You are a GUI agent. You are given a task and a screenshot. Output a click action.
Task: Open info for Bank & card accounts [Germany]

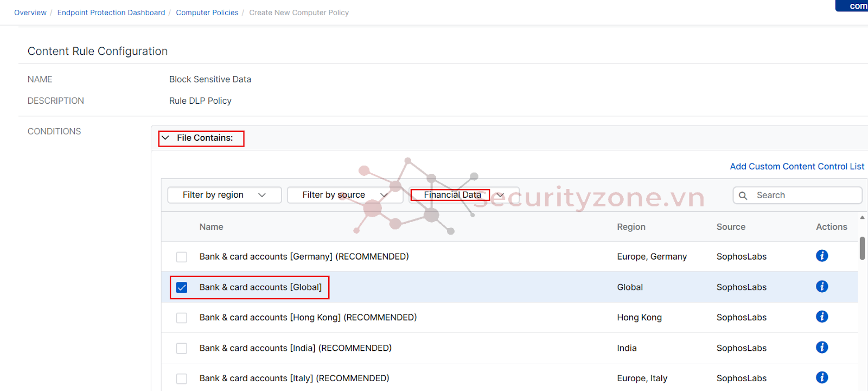coord(821,256)
